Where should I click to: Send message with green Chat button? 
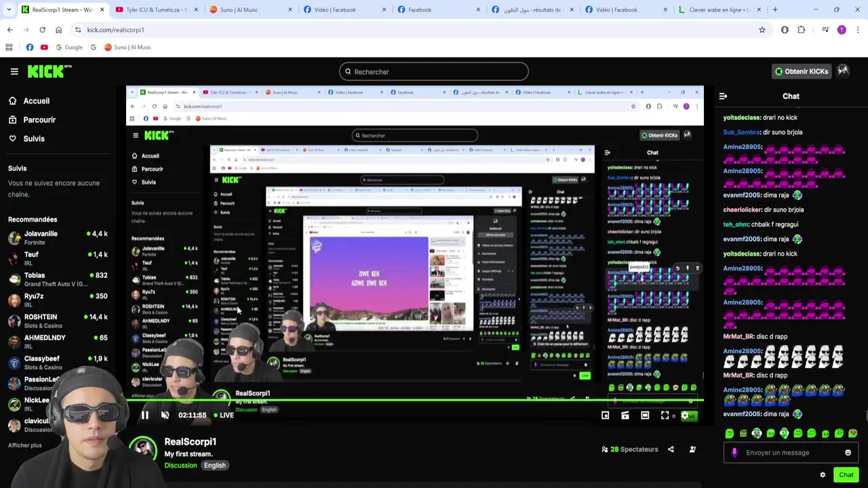(x=846, y=474)
